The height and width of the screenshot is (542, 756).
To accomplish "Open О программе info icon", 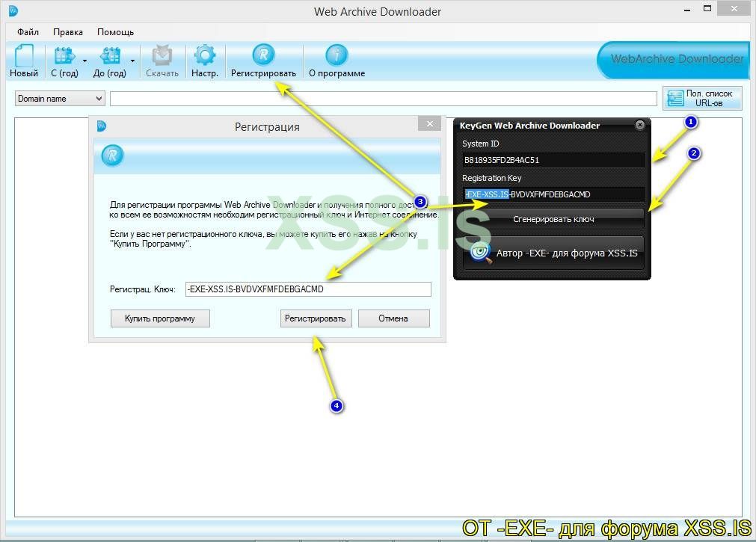I will 336,55.
